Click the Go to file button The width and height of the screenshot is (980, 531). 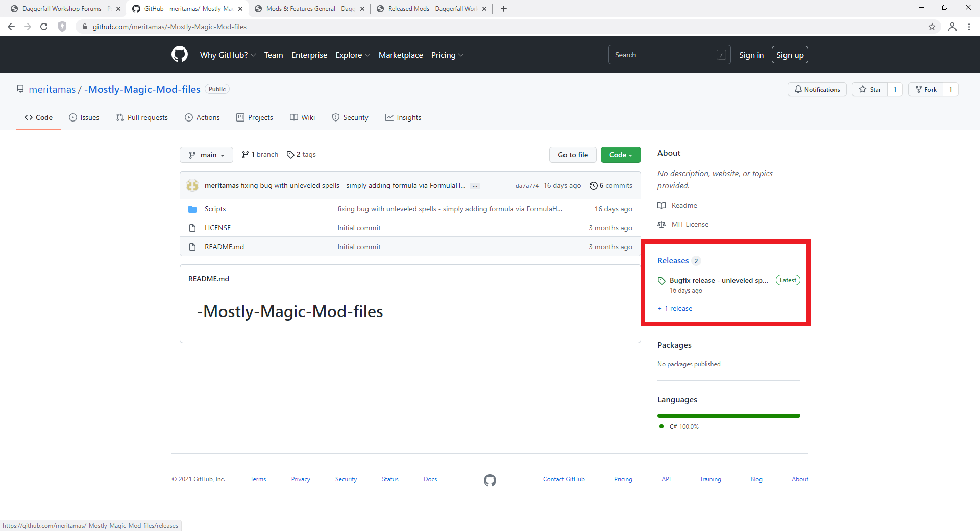(x=573, y=155)
